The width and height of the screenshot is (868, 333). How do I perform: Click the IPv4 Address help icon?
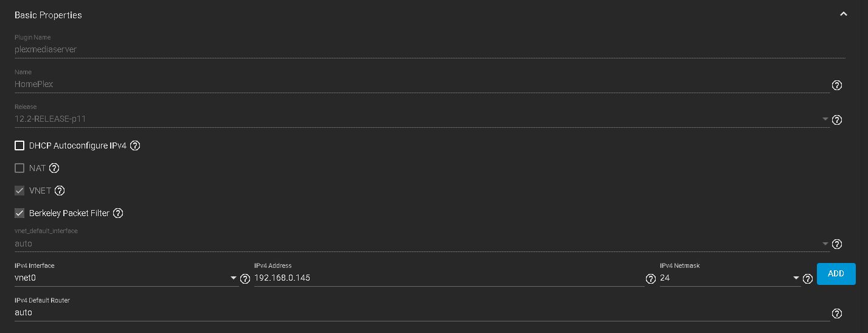pos(650,279)
